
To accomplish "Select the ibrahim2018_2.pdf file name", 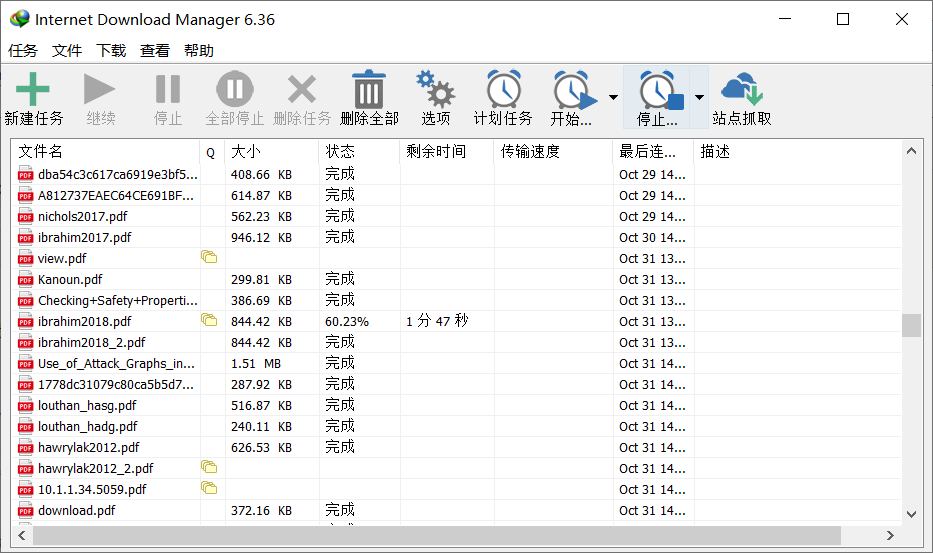I will click(x=92, y=342).
